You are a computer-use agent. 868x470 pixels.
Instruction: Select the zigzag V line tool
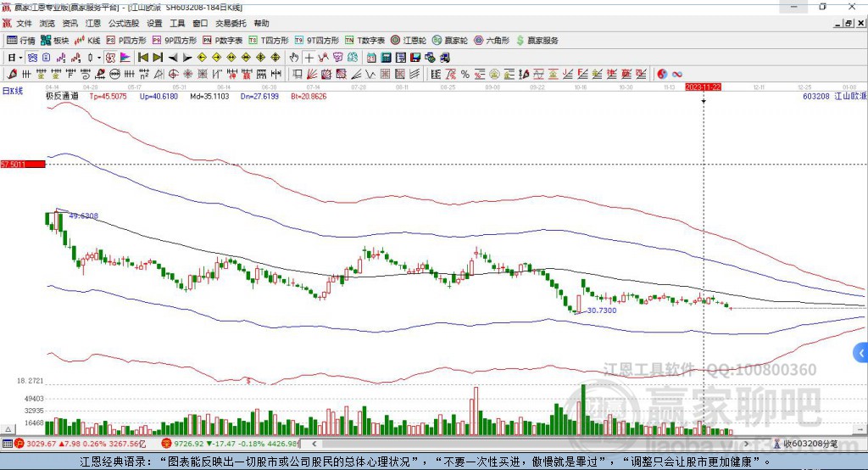click(370, 74)
